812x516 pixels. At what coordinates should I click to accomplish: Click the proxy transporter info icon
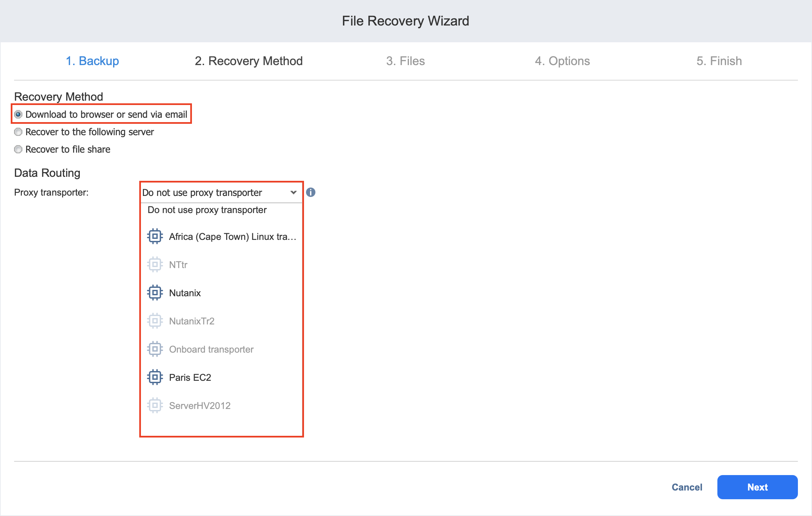(x=311, y=192)
